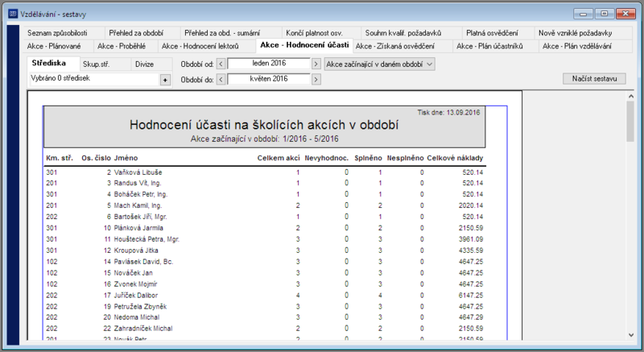644x352 pixels.
Task: Select the row for Nováček Jan
Action: [265, 273]
